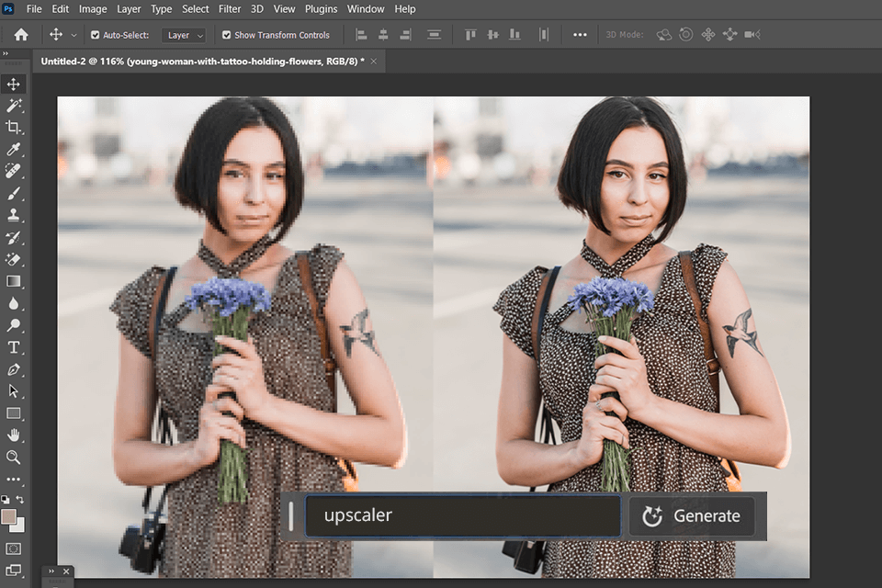Toggle Quick Mask mode
This screenshot has height=588, width=882.
click(14, 548)
